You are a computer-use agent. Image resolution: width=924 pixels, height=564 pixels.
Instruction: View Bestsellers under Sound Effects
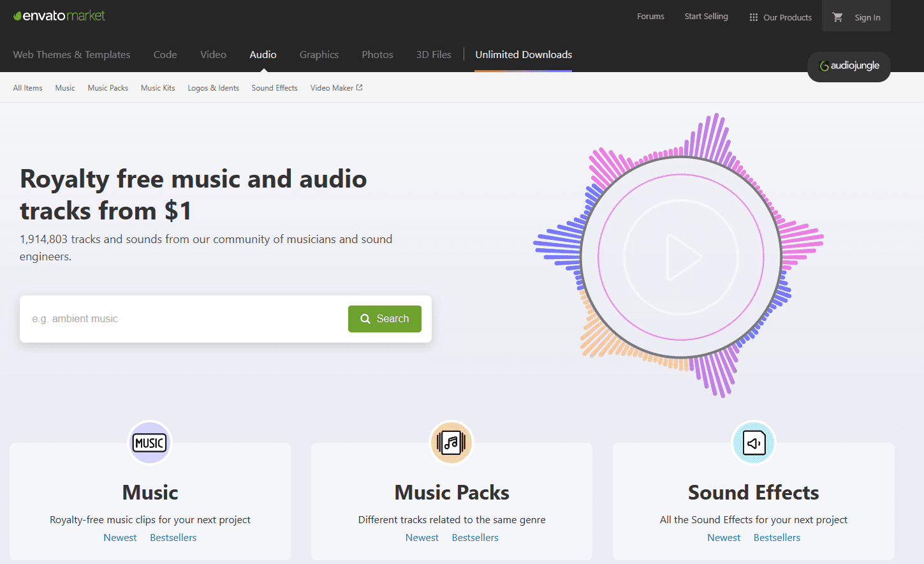pyautogui.click(x=777, y=537)
